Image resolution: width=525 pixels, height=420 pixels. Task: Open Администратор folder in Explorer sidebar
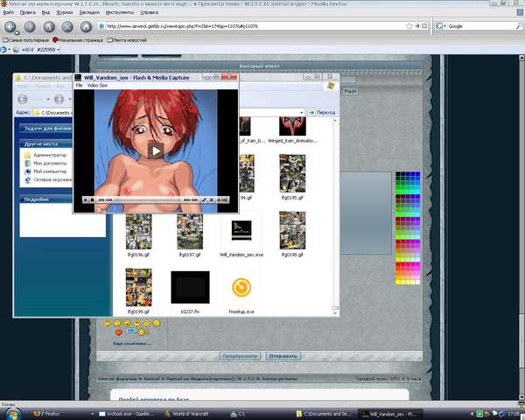tap(45, 155)
